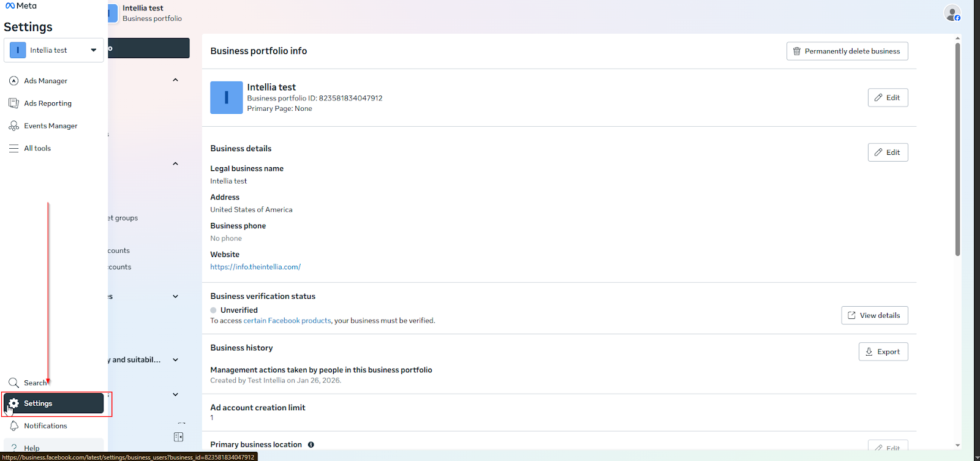Screen dimensions: 980x461
Task: Toggle the navigation panel collapse icon
Action: 178,437
